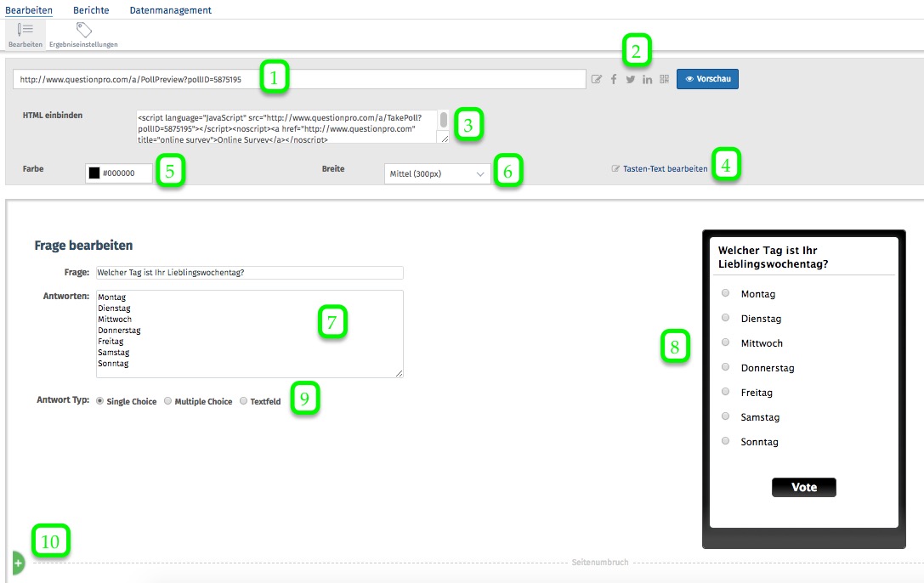Switch to the Datenmanagement tab
This screenshot has width=924, height=583.
click(x=170, y=10)
